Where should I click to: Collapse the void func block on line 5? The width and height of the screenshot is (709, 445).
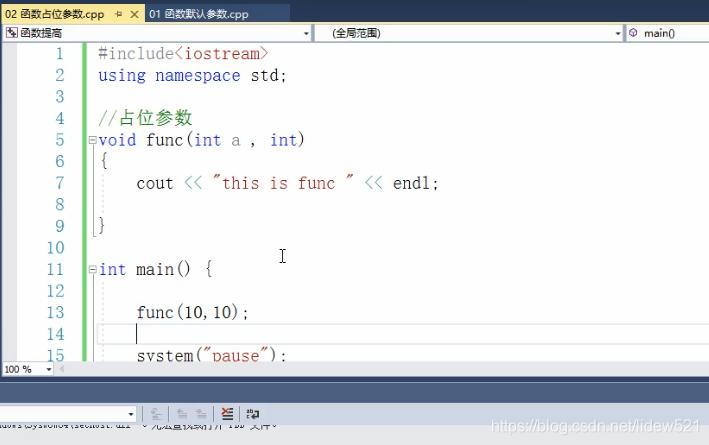click(x=92, y=140)
